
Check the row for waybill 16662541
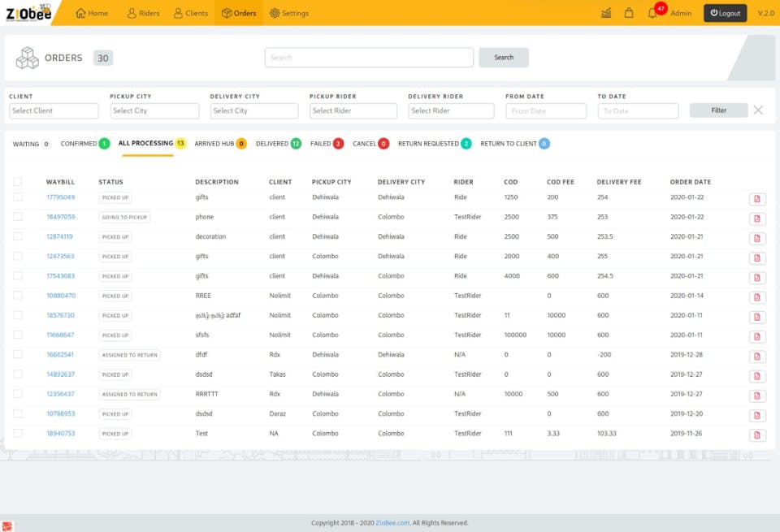pos(17,354)
